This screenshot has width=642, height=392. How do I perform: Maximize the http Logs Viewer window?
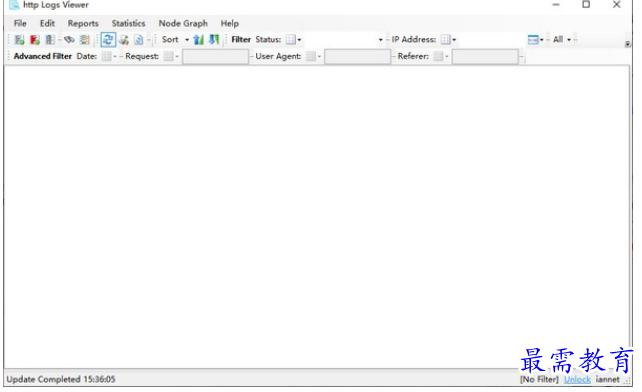click(586, 5)
